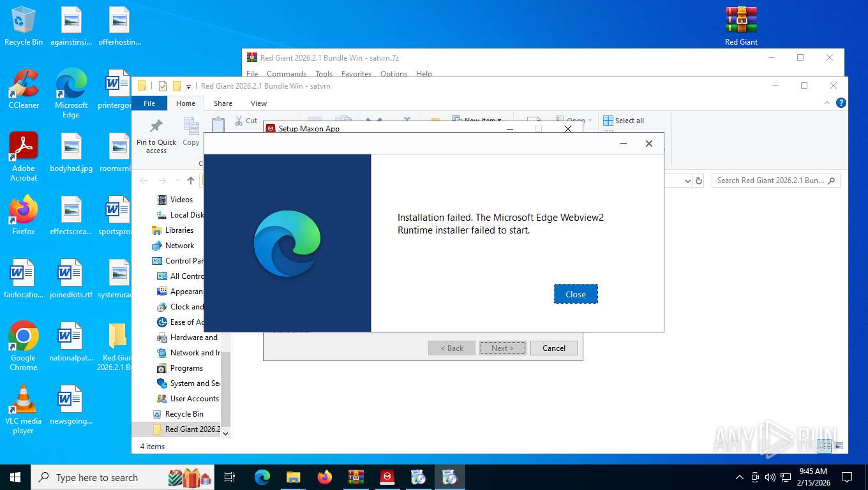Image resolution: width=868 pixels, height=490 pixels.
Task: Select Libraries in navigation pane
Action: click(x=179, y=230)
